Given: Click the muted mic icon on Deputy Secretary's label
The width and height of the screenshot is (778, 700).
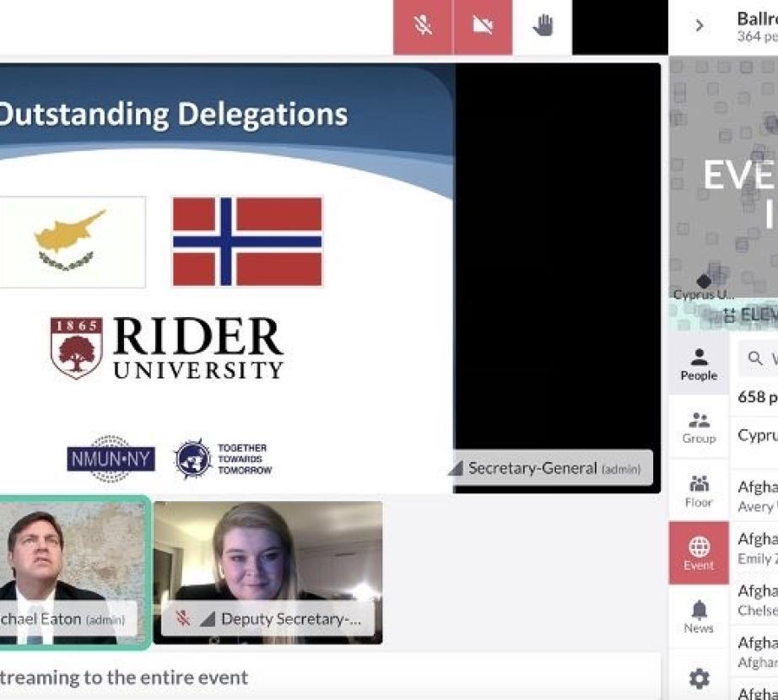Looking at the screenshot, I should click(x=183, y=618).
